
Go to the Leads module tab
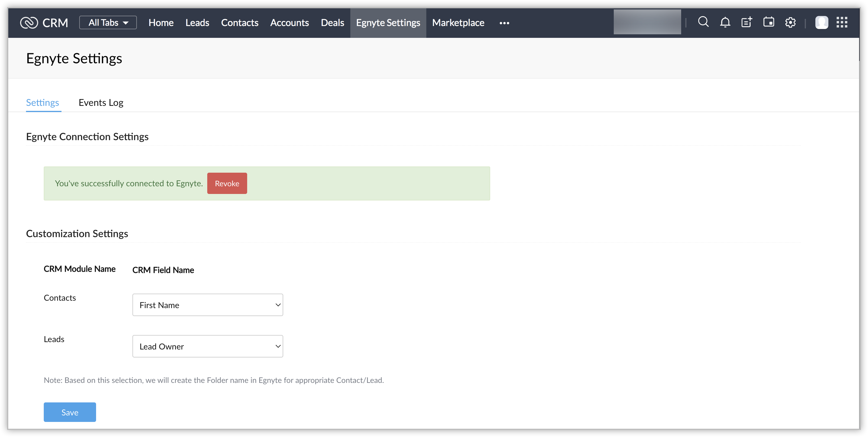pyautogui.click(x=197, y=22)
